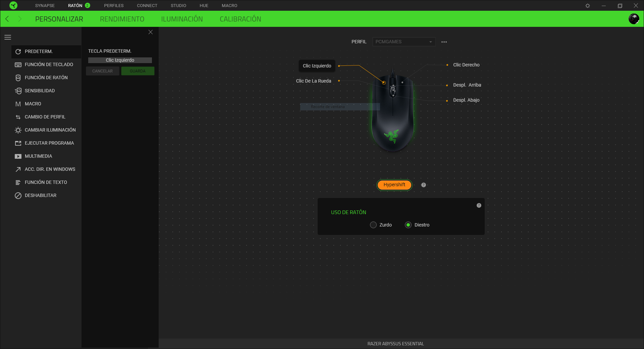Click the Tecla Predeterm. heading
Image resolution: width=644 pixels, height=349 pixels.
click(110, 51)
